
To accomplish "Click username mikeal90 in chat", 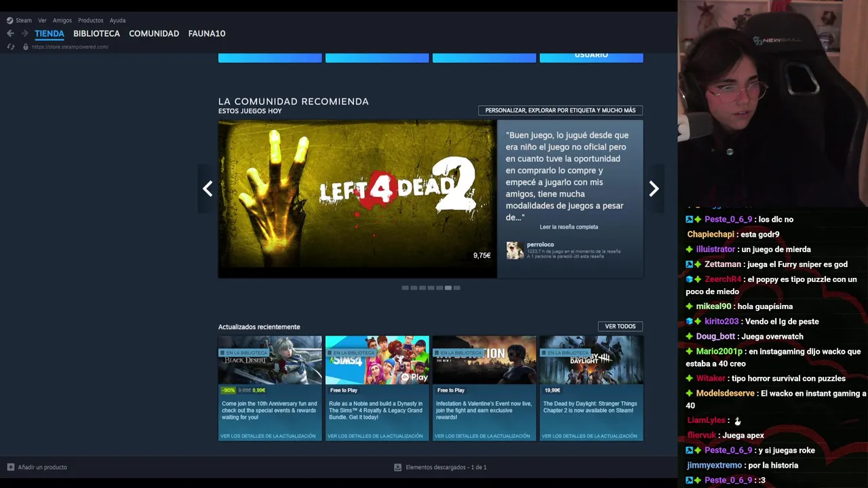I will (713, 306).
